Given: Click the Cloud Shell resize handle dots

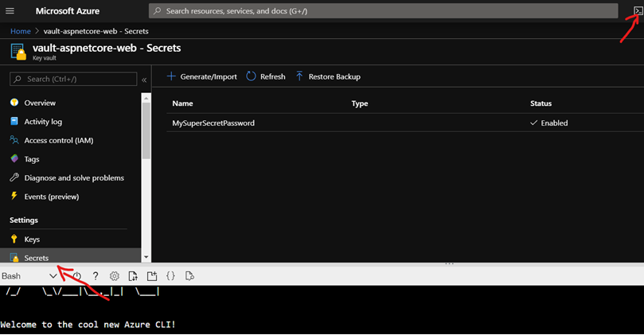Looking at the screenshot, I should click(449, 263).
